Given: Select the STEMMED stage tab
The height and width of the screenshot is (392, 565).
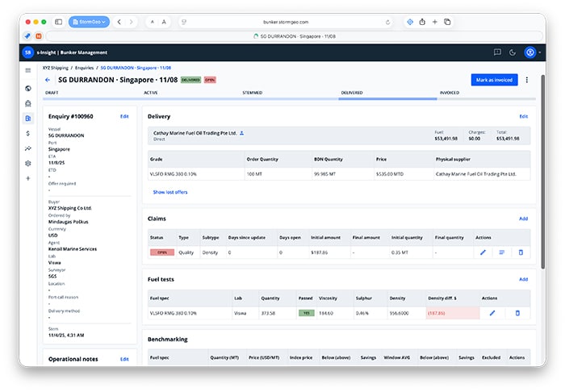Looking at the screenshot, I should coord(252,93).
